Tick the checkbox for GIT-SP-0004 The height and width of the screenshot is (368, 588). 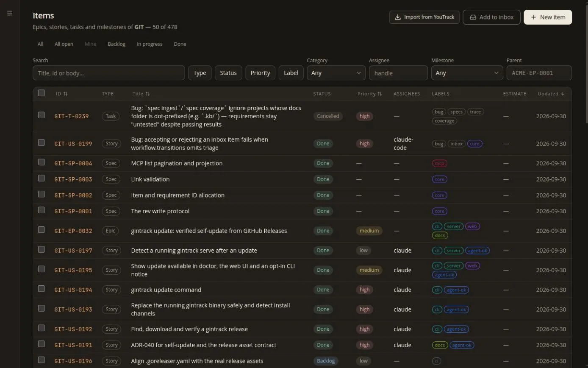click(x=41, y=162)
